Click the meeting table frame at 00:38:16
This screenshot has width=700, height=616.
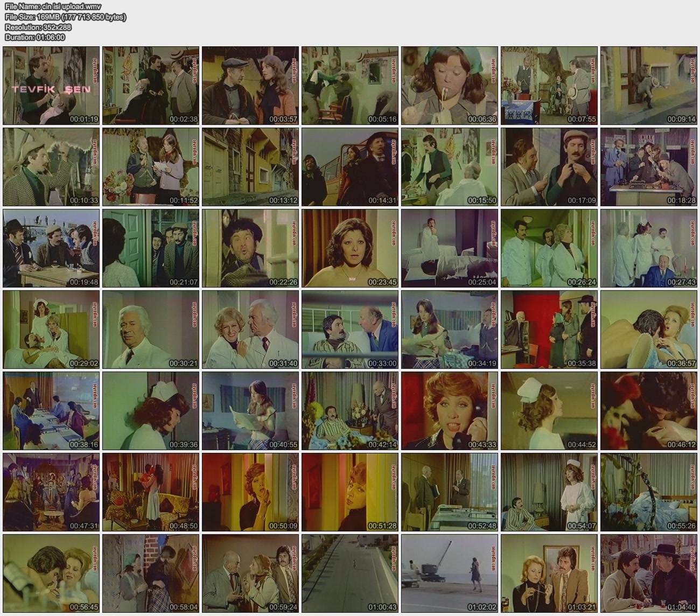point(51,411)
